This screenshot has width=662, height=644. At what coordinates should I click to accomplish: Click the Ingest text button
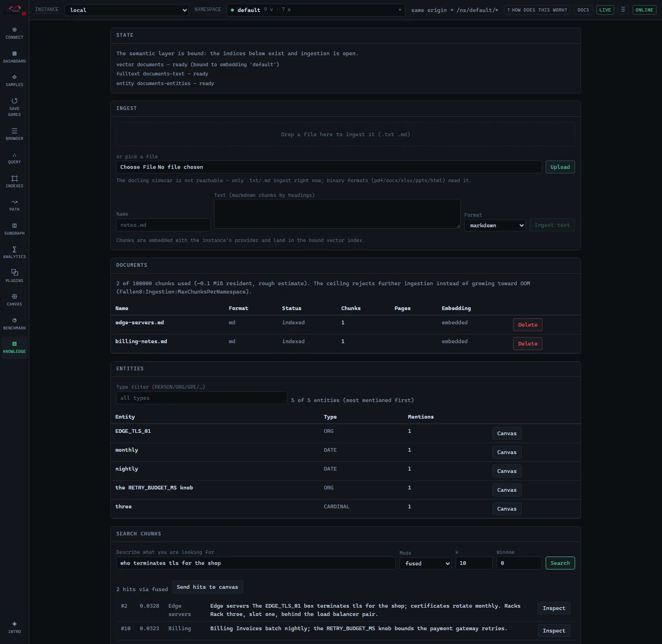[x=552, y=225]
